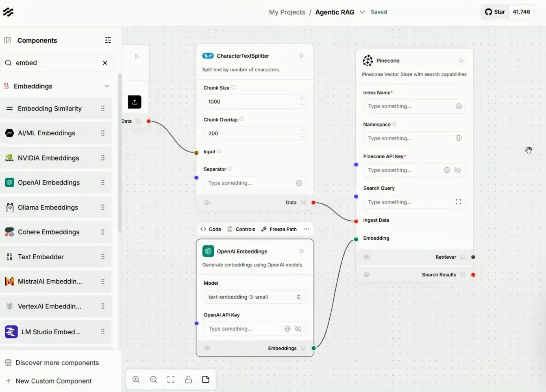Run the Pinecone component play icon

[x=461, y=61]
